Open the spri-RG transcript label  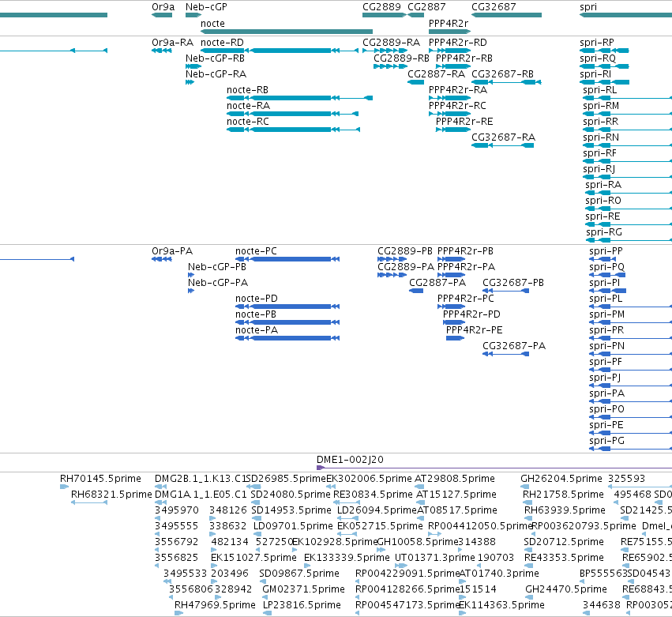(x=603, y=232)
